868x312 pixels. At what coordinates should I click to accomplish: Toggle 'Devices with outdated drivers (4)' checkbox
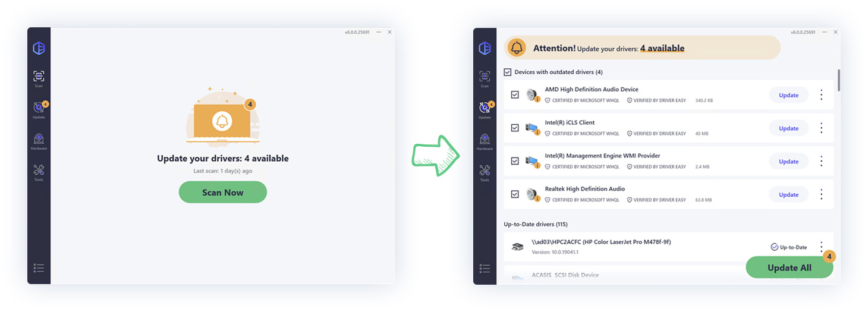[x=507, y=72]
